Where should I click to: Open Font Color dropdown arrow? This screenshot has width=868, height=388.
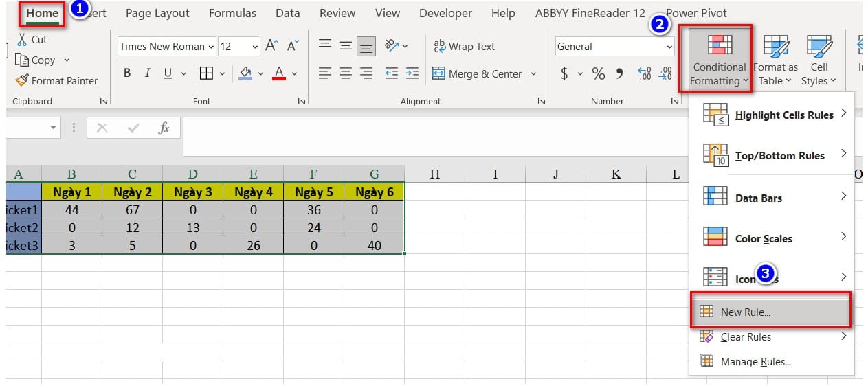click(x=295, y=73)
